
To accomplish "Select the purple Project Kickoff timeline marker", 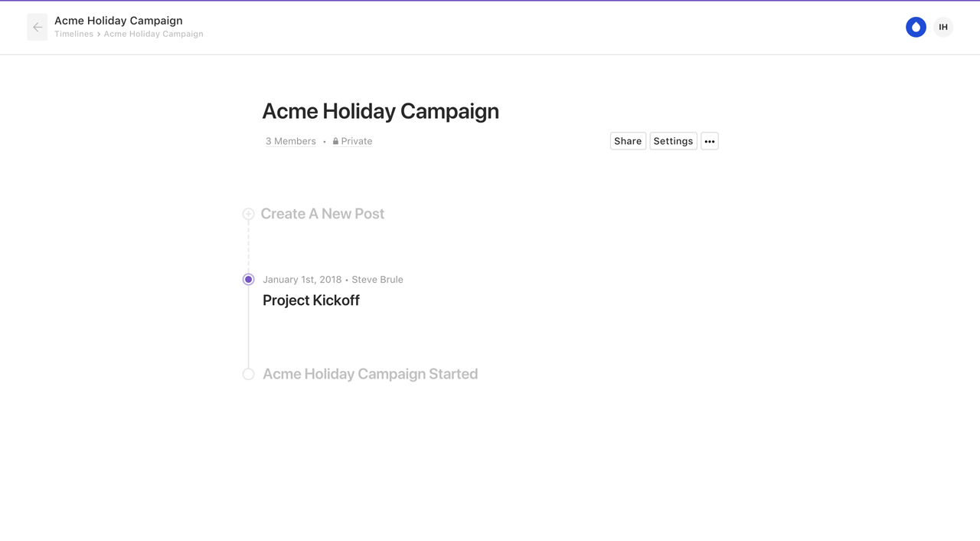I will tap(248, 280).
